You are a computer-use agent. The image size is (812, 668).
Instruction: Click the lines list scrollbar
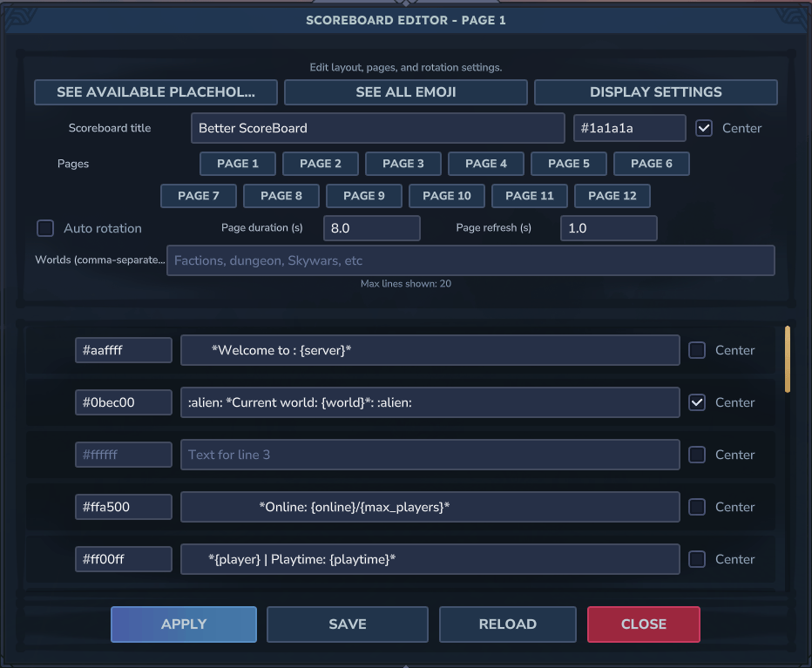pos(788,359)
